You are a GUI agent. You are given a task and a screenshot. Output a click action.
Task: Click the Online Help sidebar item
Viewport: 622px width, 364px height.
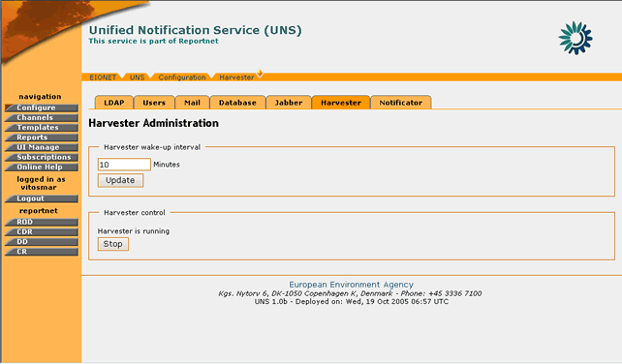[42, 167]
